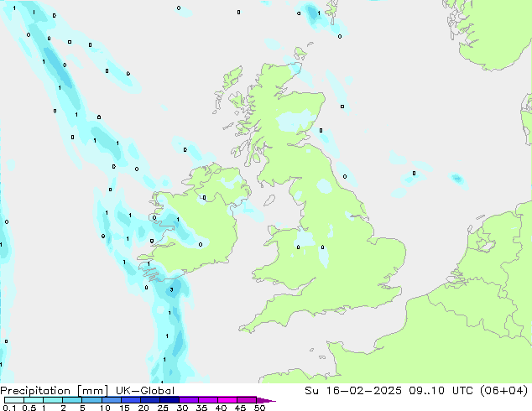Click the "Precipitation" title text
Screen dimensions: 532x411
coord(35,391)
